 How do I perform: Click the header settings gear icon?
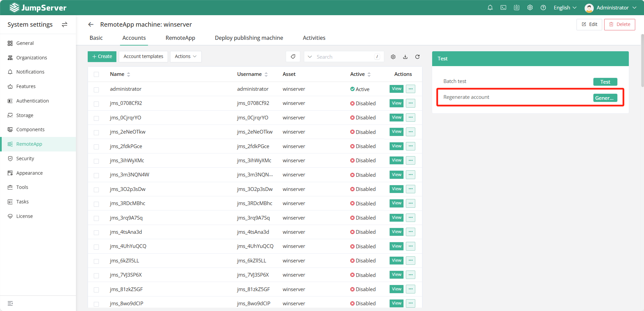[x=530, y=7]
